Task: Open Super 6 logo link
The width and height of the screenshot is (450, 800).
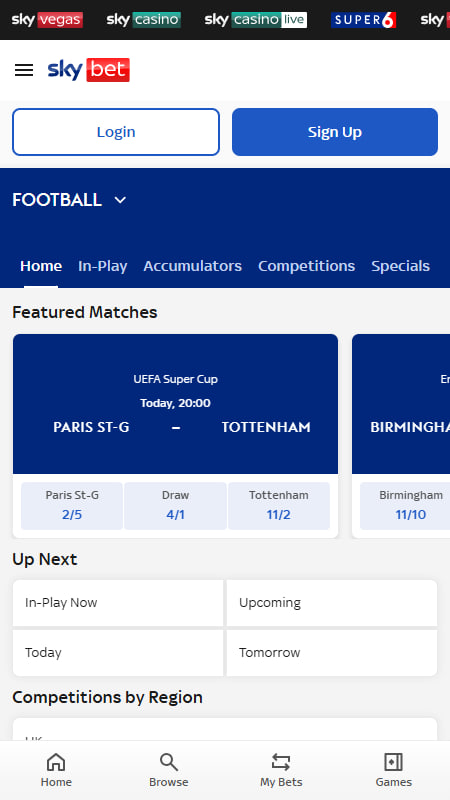Action: [x=363, y=20]
